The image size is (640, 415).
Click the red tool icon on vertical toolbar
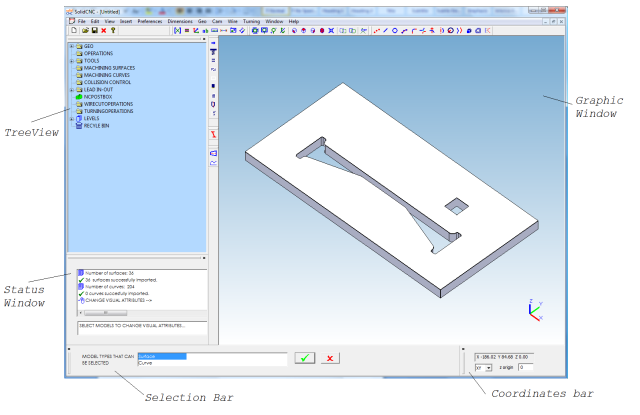(214, 132)
